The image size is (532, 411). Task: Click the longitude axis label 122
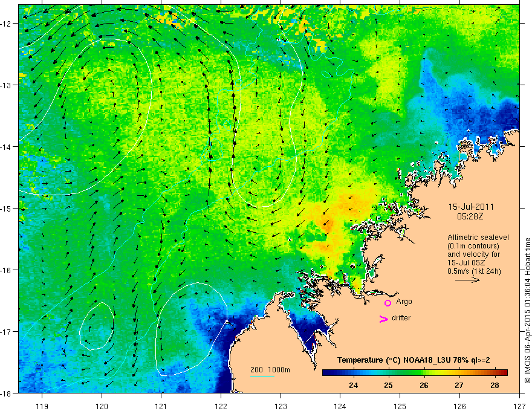click(x=221, y=407)
